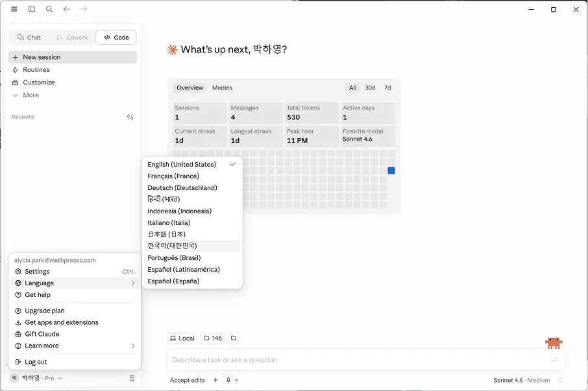Image resolution: width=588 pixels, height=391 pixels.
Task: Click the Get help question icon
Action: tap(18, 295)
